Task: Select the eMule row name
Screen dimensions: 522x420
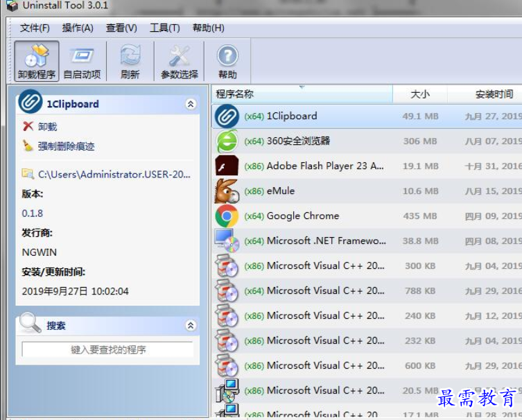Action: (281, 191)
